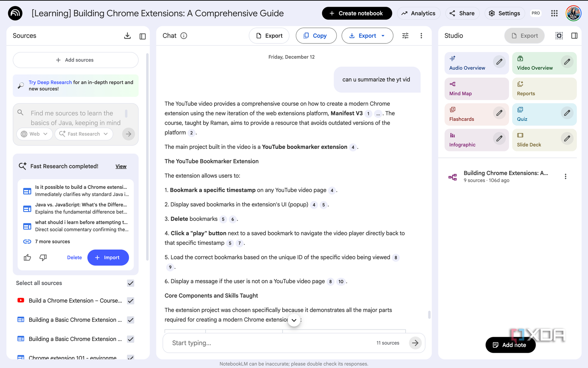Submit the source search arrow
Viewport: 588px width, 368px height.
[x=129, y=134]
